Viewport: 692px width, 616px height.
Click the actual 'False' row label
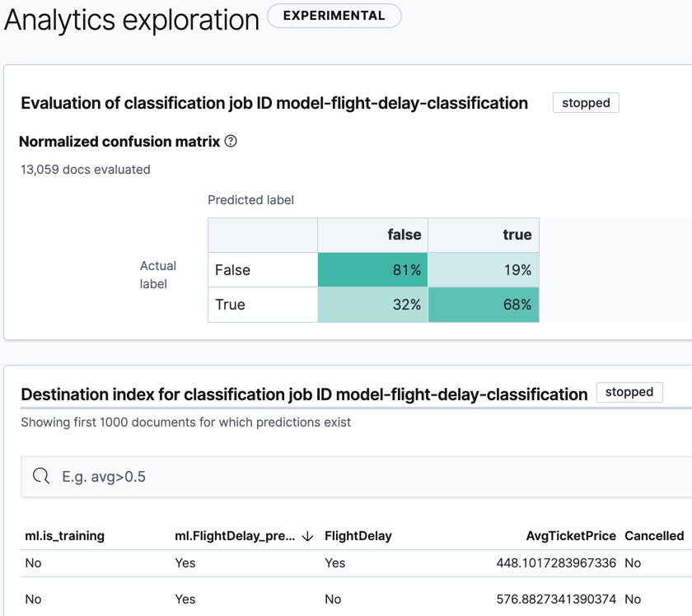pos(233,270)
